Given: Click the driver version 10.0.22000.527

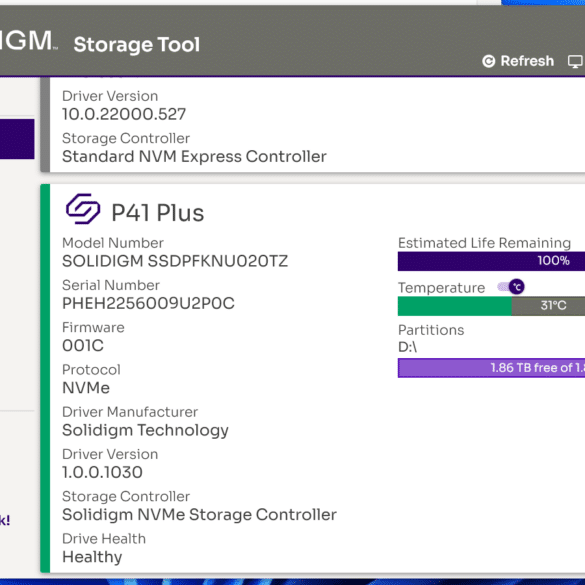Looking at the screenshot, I should tap(124, 114).
